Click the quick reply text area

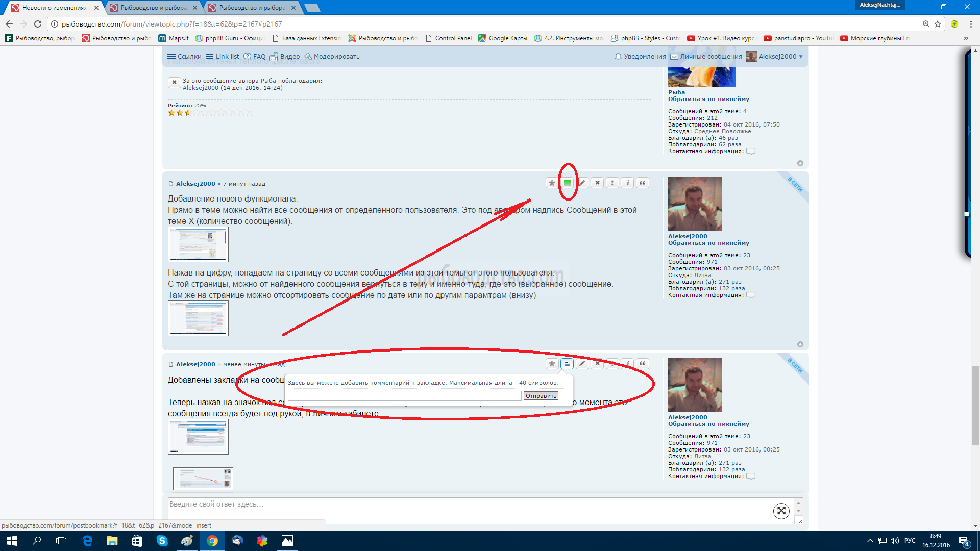click(x=480, y=511)
